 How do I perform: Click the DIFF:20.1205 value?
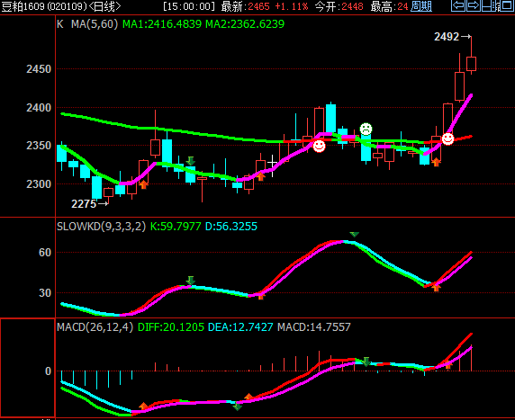(x=171, y=327)
